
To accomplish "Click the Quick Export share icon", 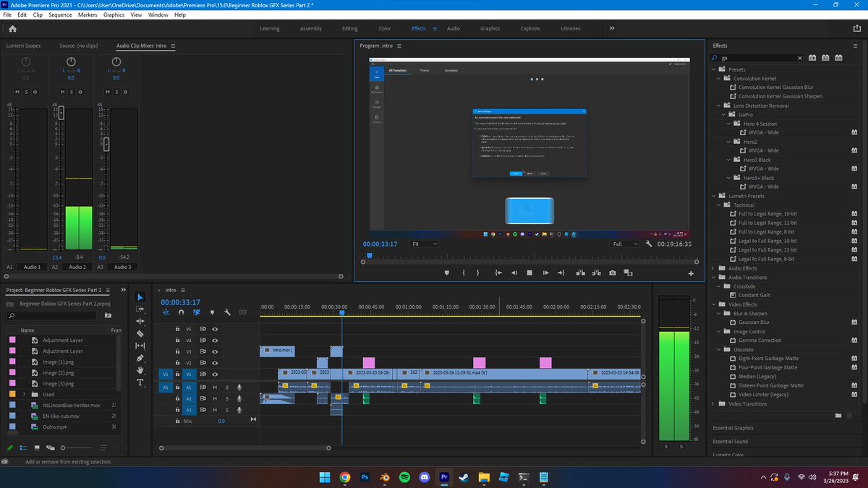I will [x=856, y=29].
